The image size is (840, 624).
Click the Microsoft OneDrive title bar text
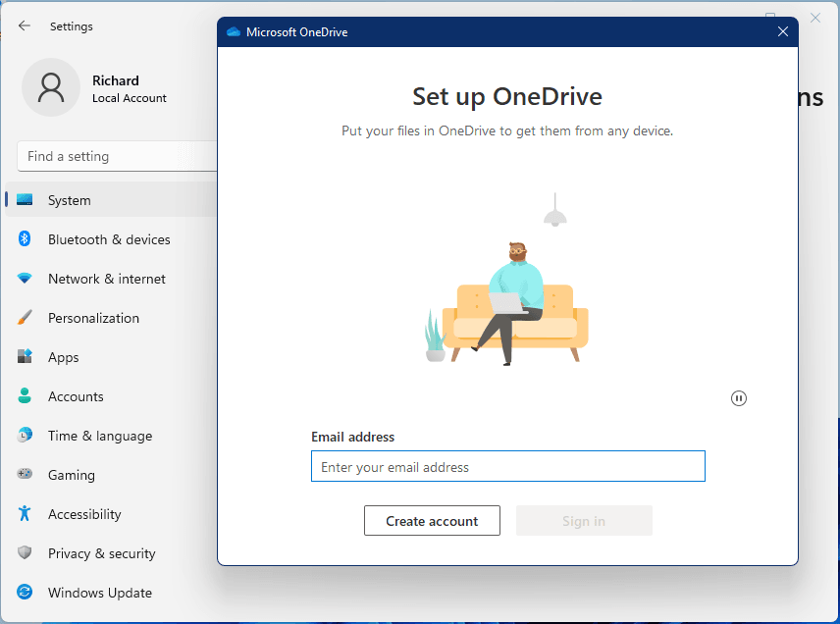[x=296, y=32]
